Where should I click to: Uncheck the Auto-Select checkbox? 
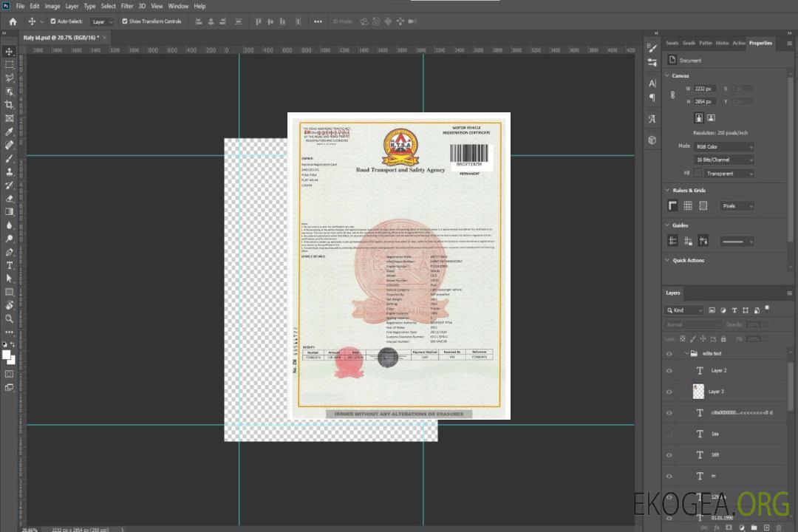[52, 21]
